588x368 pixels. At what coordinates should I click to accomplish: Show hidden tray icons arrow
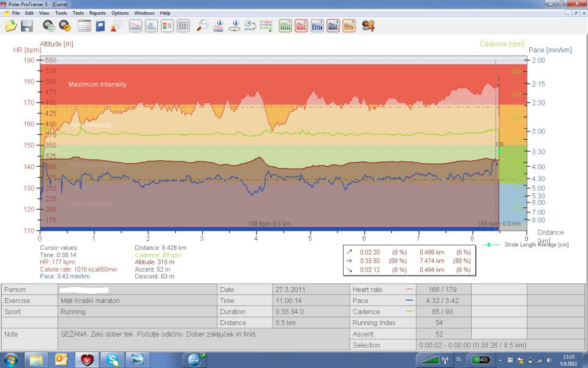click(x=500, y=360)
